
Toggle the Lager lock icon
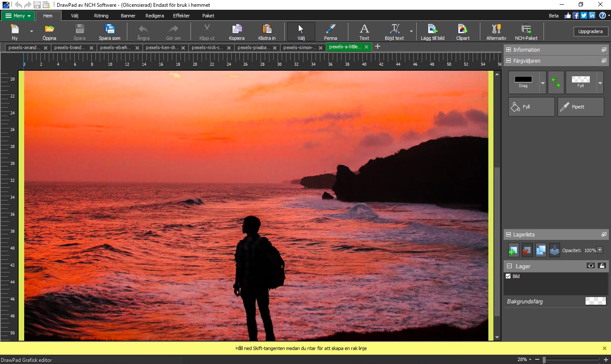tap(602, 266)
